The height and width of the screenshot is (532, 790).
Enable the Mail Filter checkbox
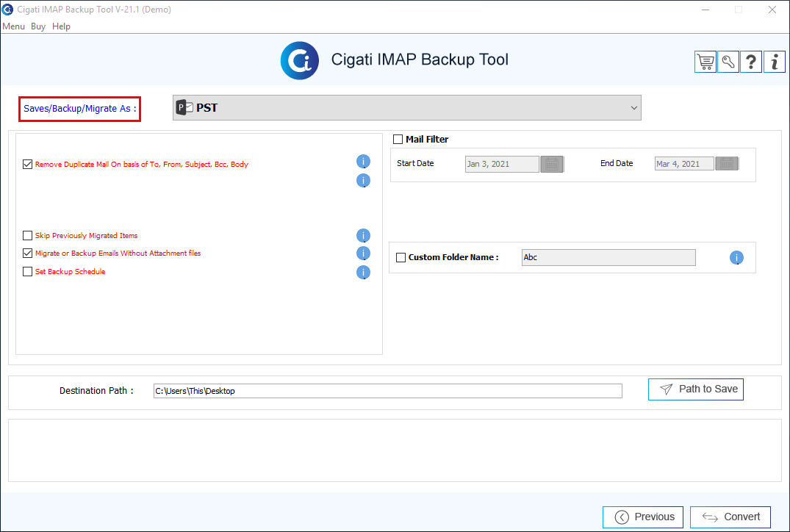(398, 139)
